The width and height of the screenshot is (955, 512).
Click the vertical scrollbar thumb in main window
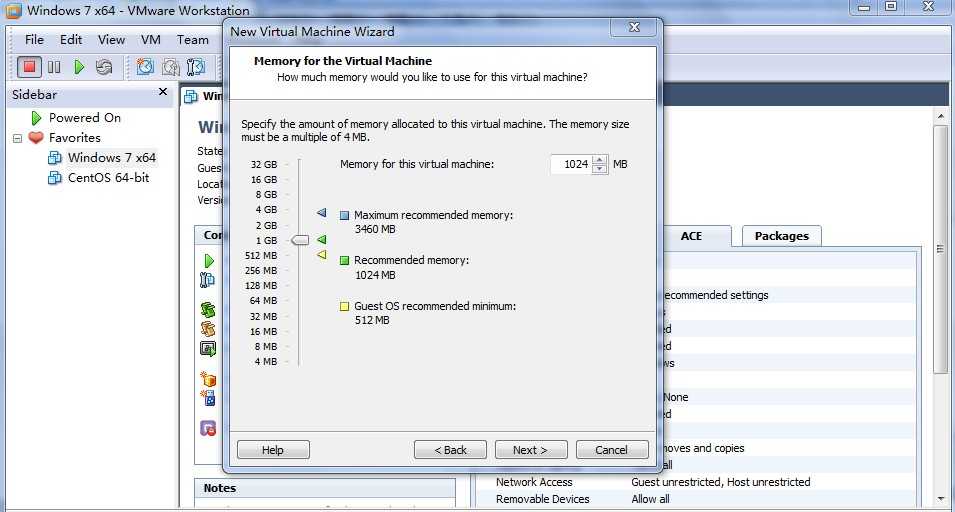coord(940,249)
